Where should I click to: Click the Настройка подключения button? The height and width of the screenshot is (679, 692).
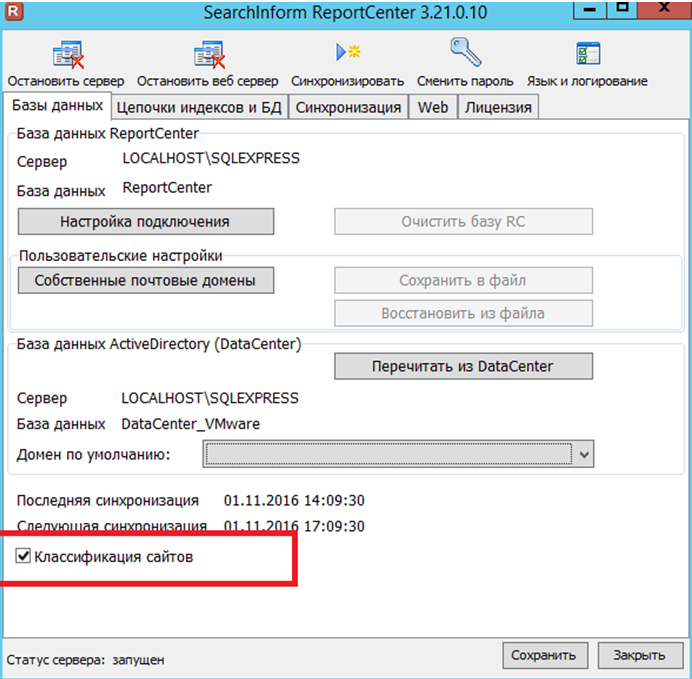(x=146, y=221)
